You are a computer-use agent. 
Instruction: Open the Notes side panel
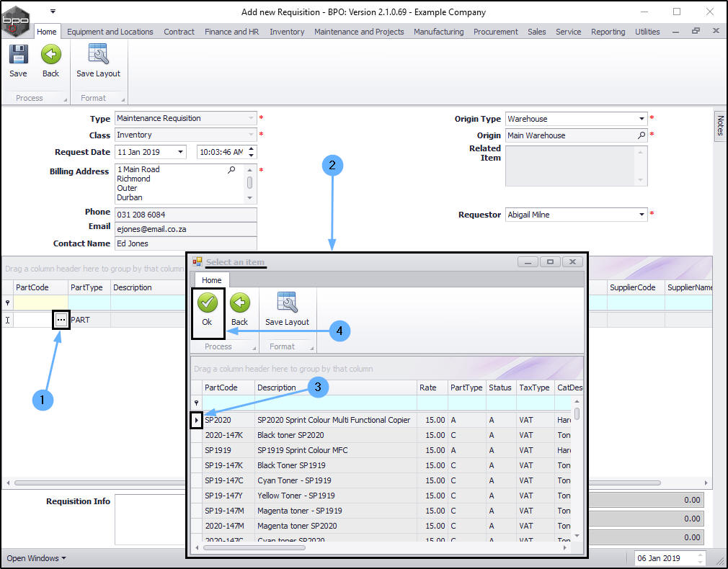pyautogui.click(x=719, y=126)
